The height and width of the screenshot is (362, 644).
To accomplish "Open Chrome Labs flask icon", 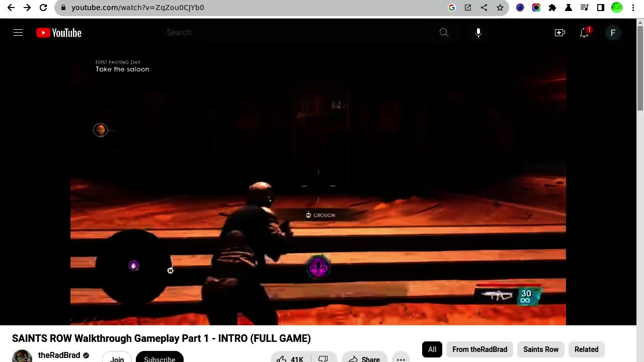I will click(x=569, y=8).
